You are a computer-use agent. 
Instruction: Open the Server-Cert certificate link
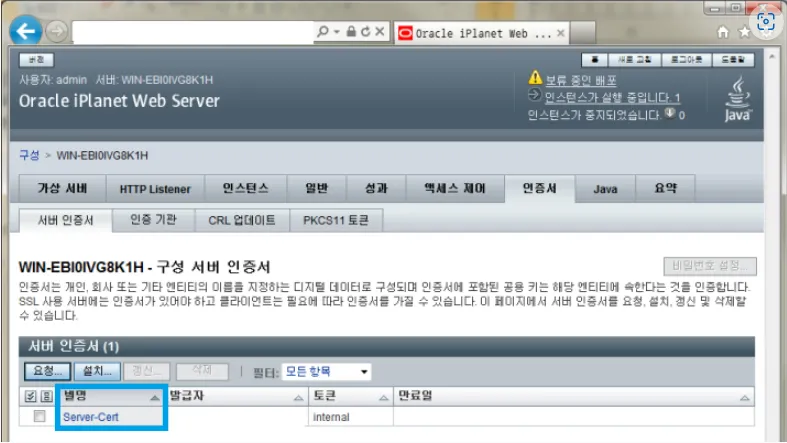point(91,417)
